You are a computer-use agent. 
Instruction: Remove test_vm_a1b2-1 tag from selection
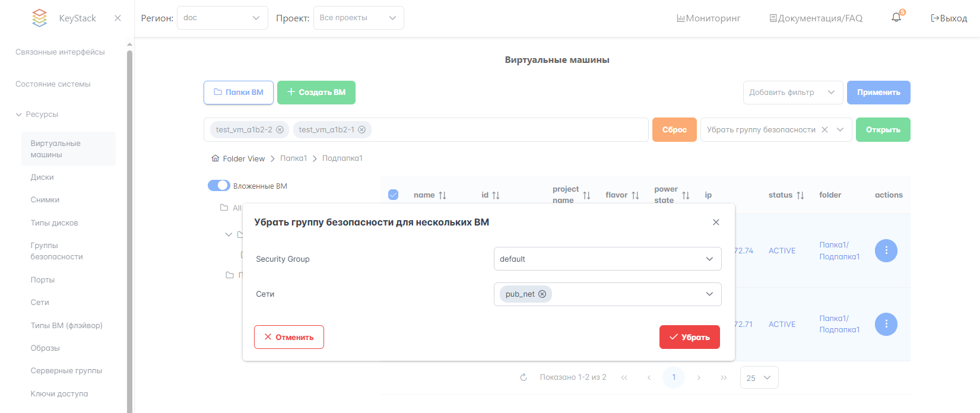click(x=361, y=130)
